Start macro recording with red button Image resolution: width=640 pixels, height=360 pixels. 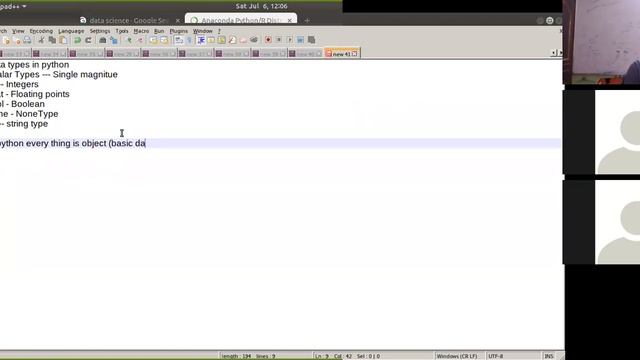pos(268,40)
